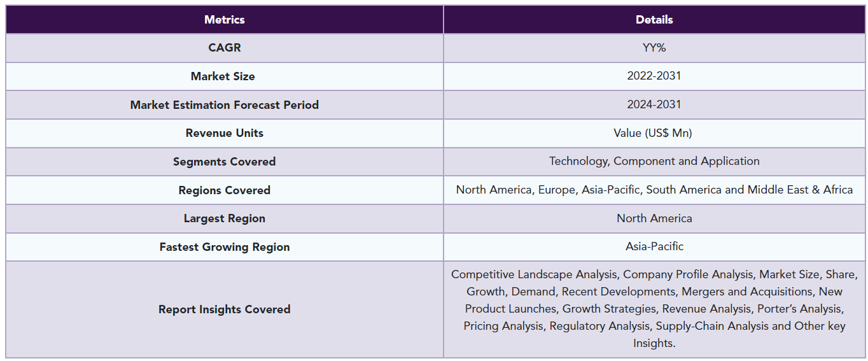Click the Value (US$ Mn) cell
Image resolution: width=868 pixels, height=361 pixels.
click(654, 133)
